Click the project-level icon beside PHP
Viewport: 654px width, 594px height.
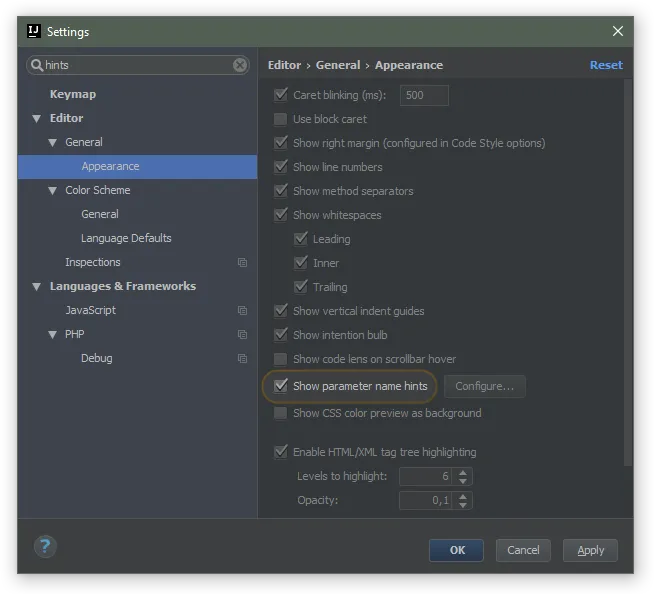click(x=242, y=335)
